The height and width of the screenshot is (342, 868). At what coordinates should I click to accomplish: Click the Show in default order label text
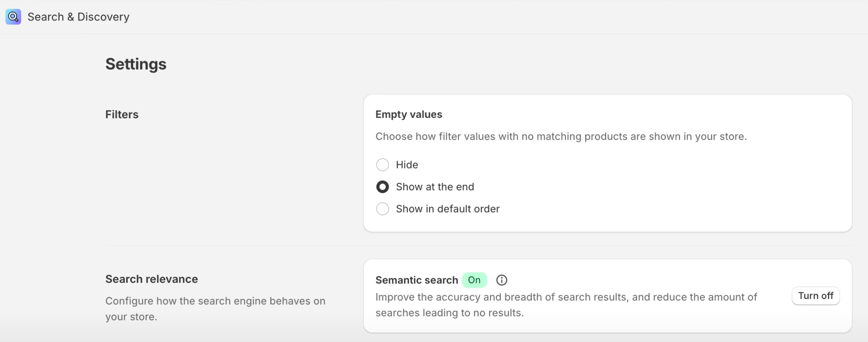coord(447,209)
